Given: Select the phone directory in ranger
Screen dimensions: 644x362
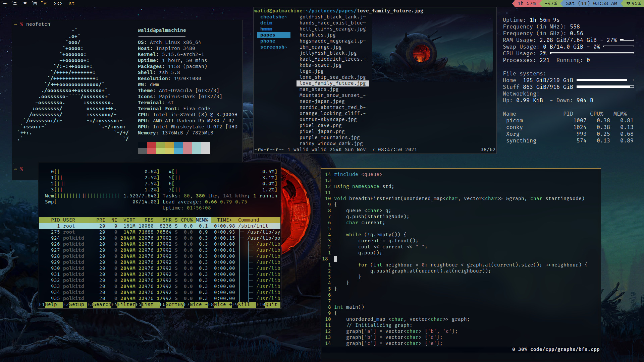Looking at the screenshot, I should 268,41.
